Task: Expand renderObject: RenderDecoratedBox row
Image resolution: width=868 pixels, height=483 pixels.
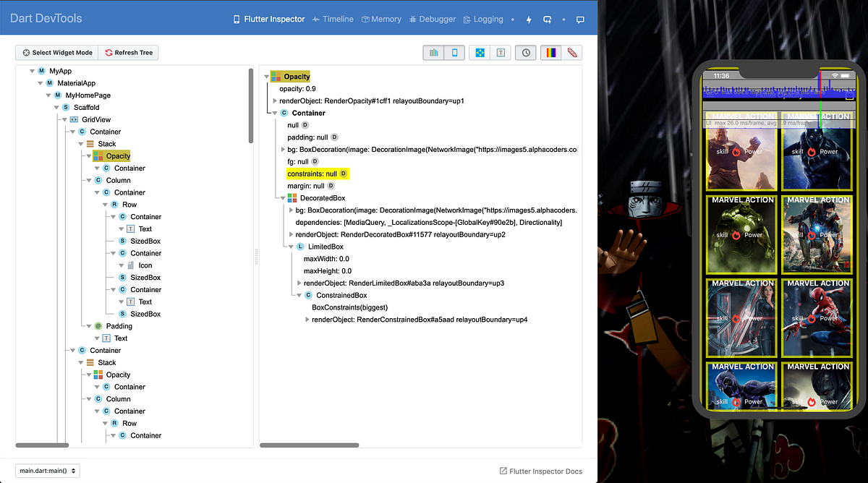Action: point(291,234)
